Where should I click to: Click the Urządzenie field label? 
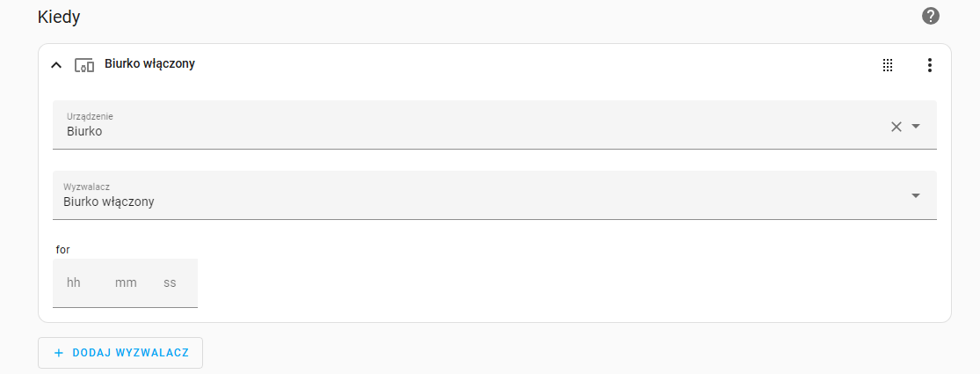90,116
